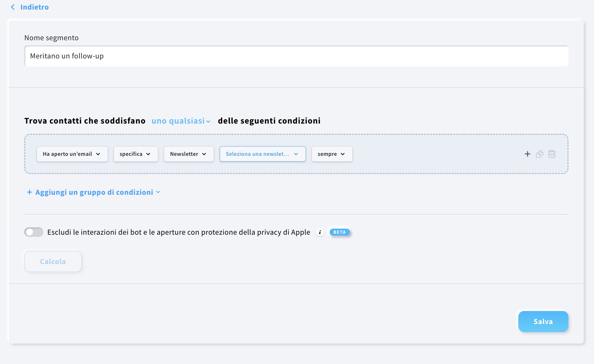Screen dimensions: 594x364
Task: Open the 'Ha aperto un'email' dropdown
Action: coord(72,154)
